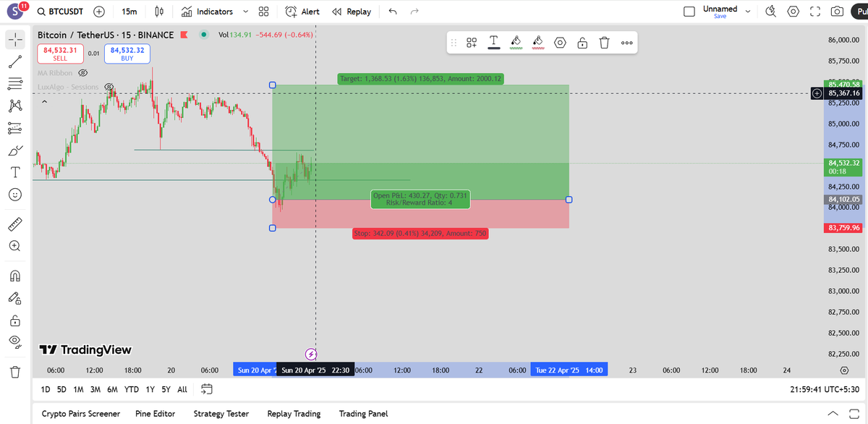Open the BTCUSDT symbol search

[61, 12]
